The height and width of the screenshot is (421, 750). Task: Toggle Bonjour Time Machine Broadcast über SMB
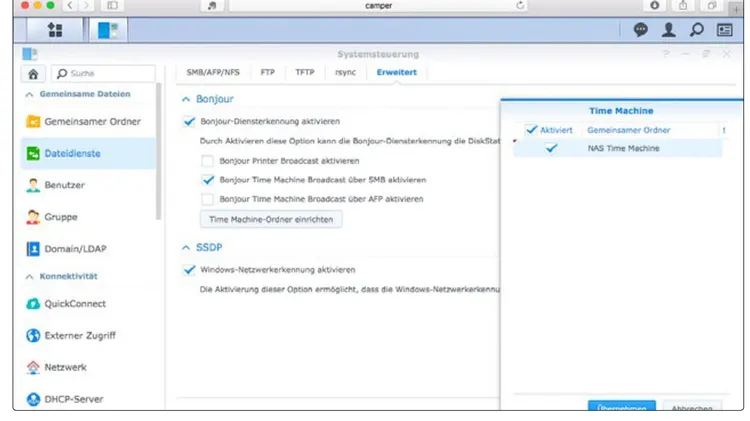tap(208, 180)
